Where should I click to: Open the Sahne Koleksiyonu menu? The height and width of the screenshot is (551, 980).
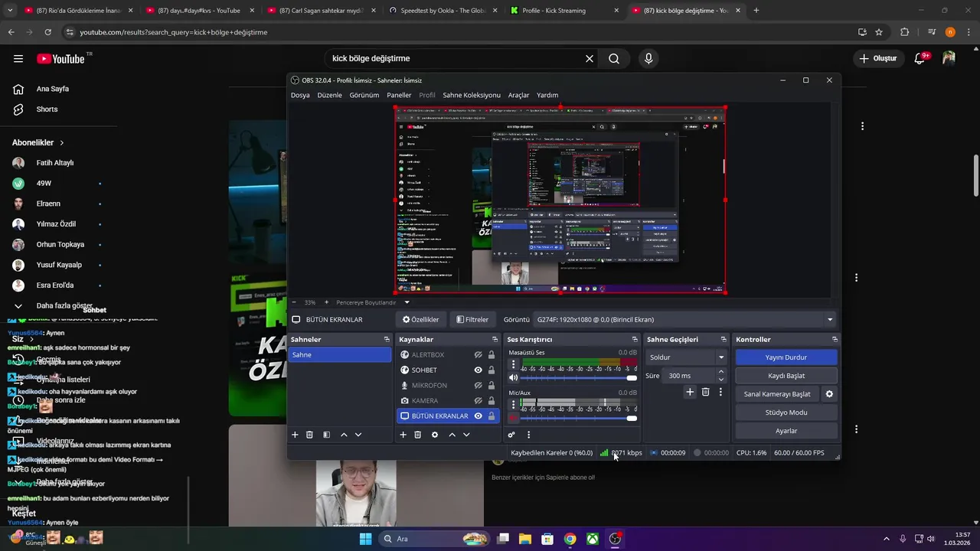(472, 95)
